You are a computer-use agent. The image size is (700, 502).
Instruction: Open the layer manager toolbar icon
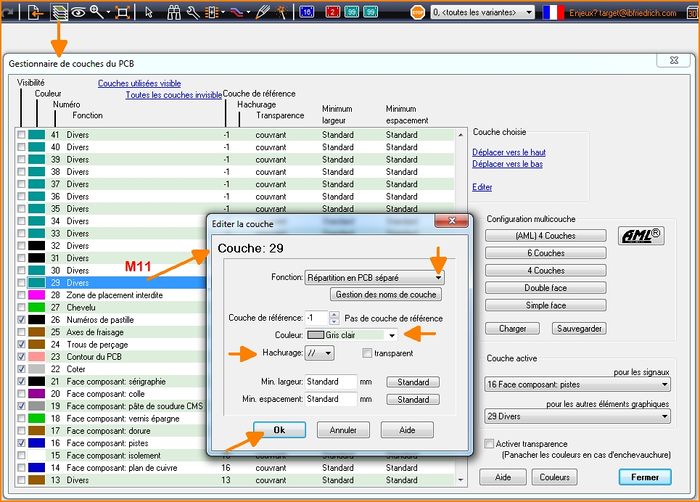click(59, 13)
